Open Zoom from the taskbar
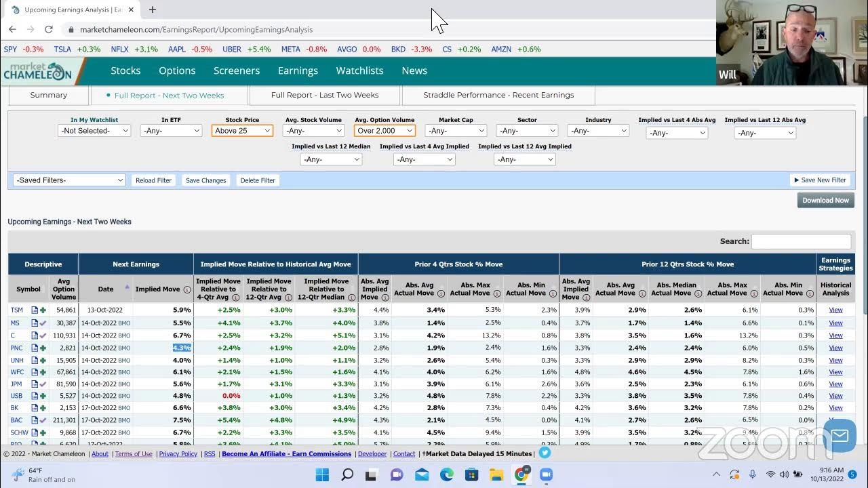The width and height of the screenshot is (868, 488). click(x=547, y=474)
